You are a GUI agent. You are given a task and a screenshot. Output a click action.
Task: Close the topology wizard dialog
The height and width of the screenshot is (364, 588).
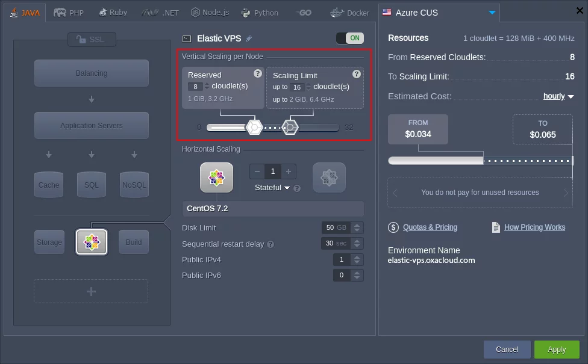tap(580, 10)
